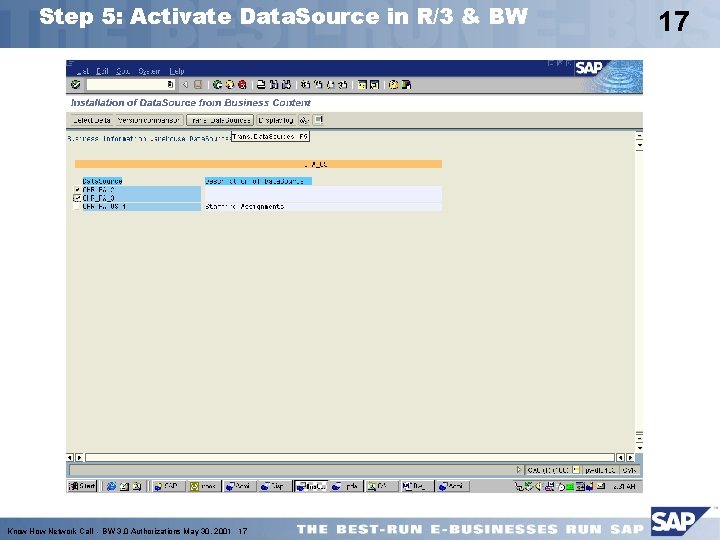The height and width of the screenshot is (540, 720).
Task: Open the Help menu
Action: [x=177, y=71]
